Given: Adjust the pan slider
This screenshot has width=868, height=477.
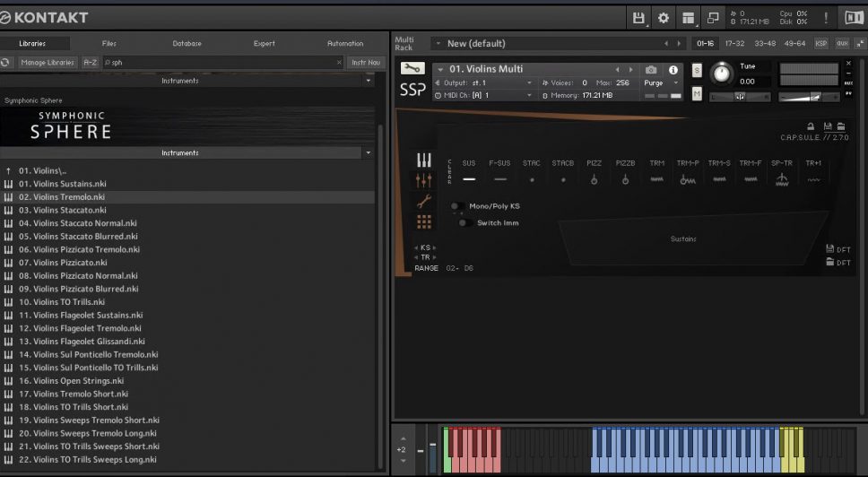Looking at the screenshot, I should (x=740, y=97).
